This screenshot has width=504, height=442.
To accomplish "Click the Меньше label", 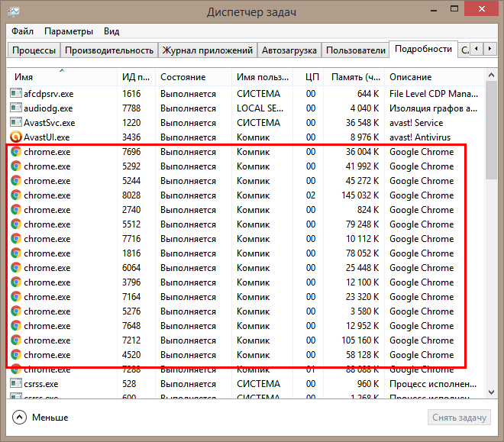I will tap(50, 418).
